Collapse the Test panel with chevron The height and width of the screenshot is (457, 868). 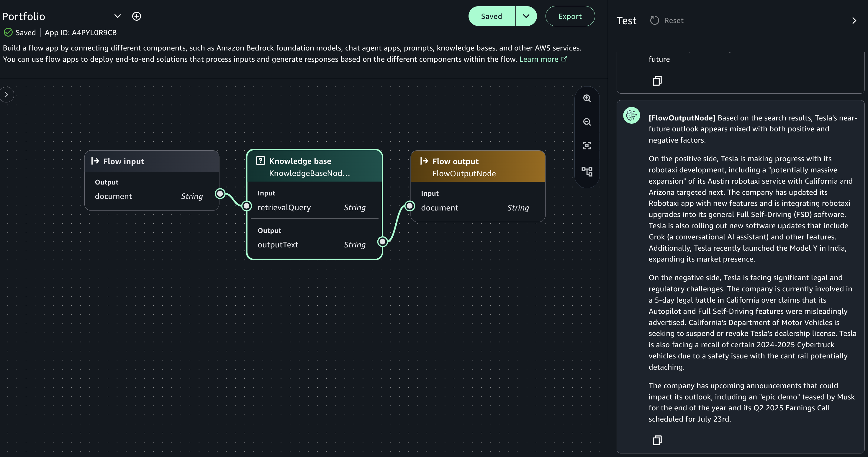tap(854, 21)
